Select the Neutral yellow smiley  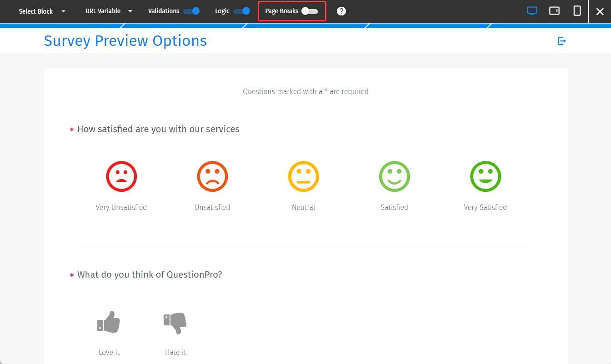click(x=303, y=176)
